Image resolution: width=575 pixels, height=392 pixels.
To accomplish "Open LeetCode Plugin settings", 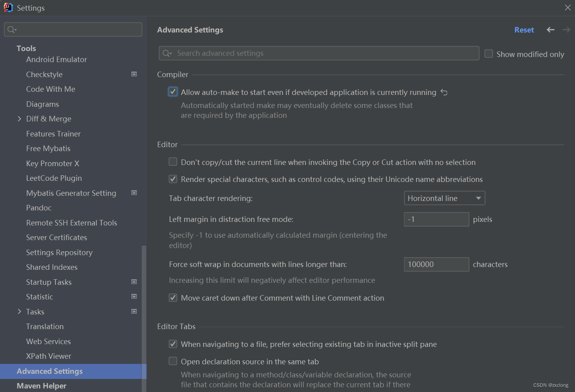I will (x=54, y=178).
